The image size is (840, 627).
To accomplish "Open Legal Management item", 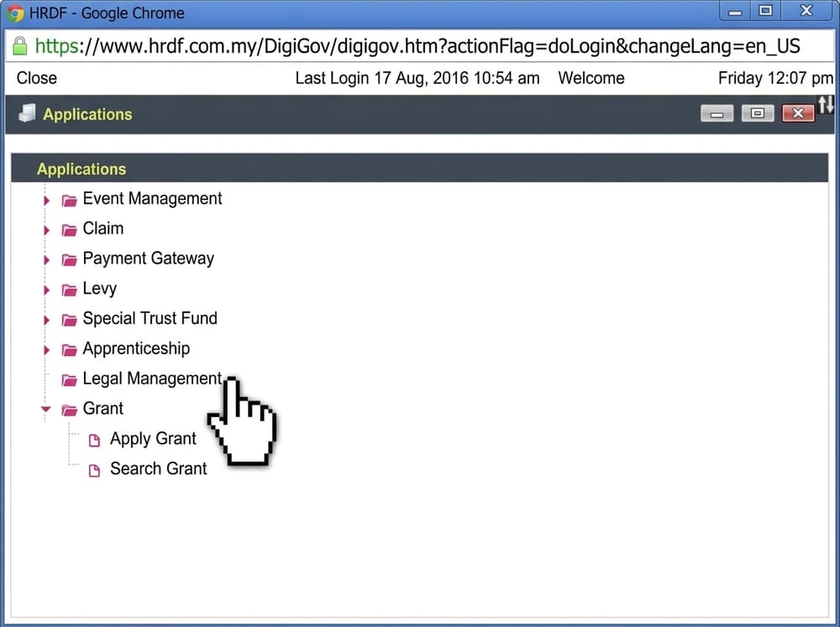I will [x=152, y=379].
